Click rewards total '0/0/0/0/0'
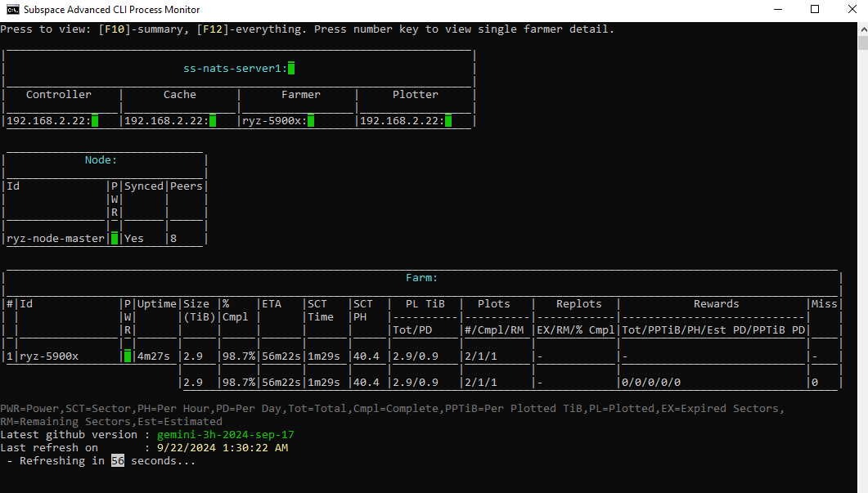 click(x=651, y=383)
